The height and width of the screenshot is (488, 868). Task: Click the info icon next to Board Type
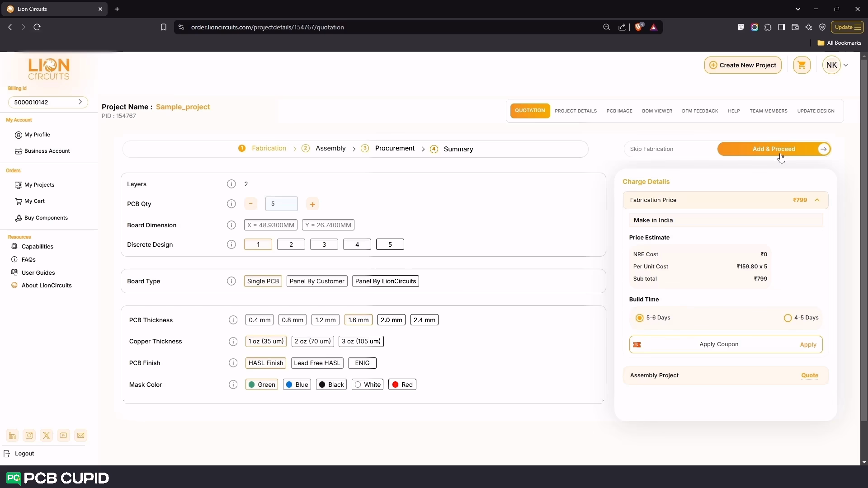click(x=231, y=281)
